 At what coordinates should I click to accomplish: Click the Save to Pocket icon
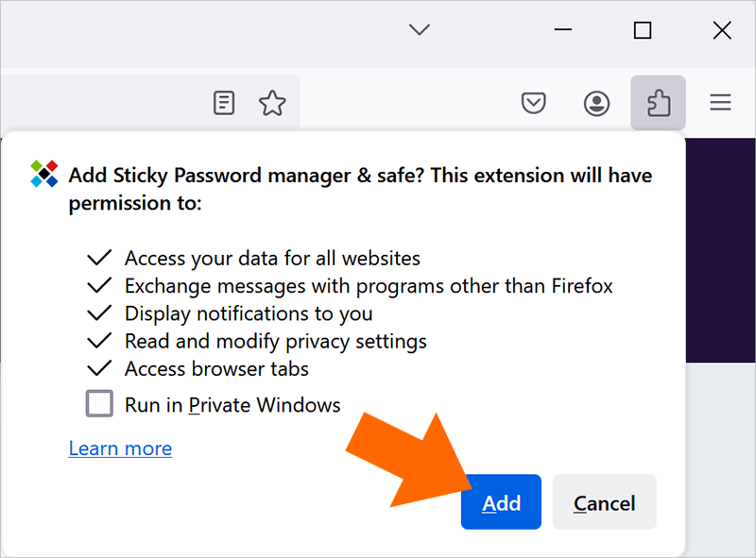pos(534,103)
